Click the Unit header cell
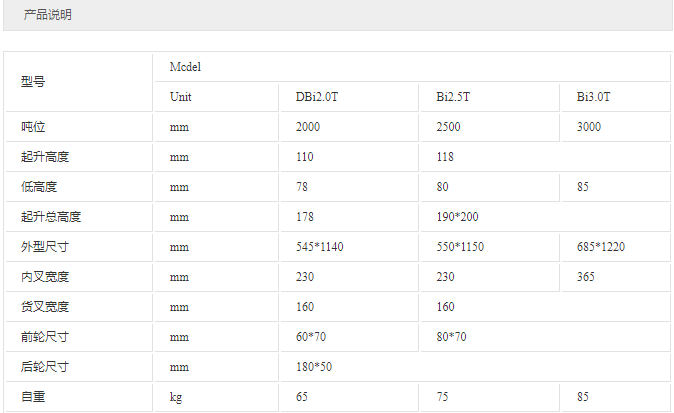This screenshot has height=413, width=674. point(181,97)
